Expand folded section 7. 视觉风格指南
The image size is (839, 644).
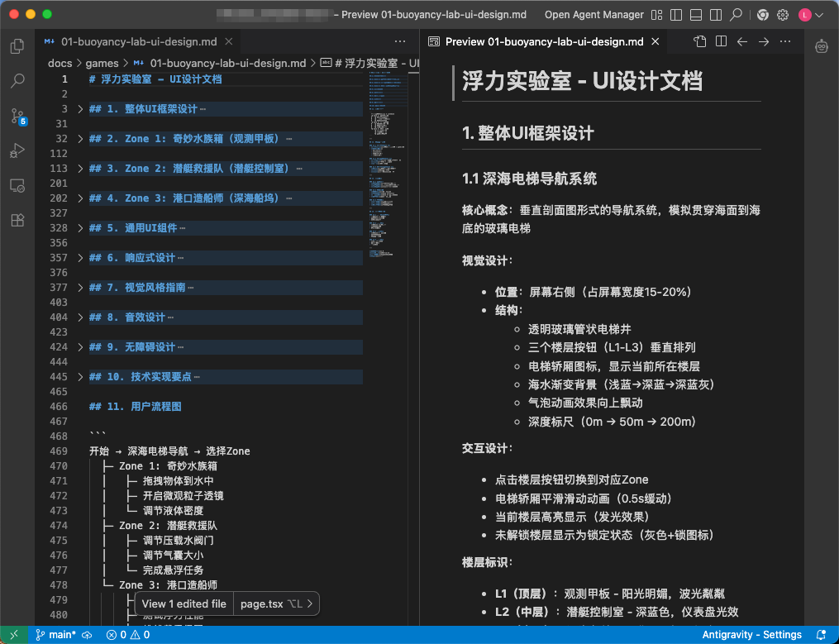pyautogui.click(x=79, y=288)
